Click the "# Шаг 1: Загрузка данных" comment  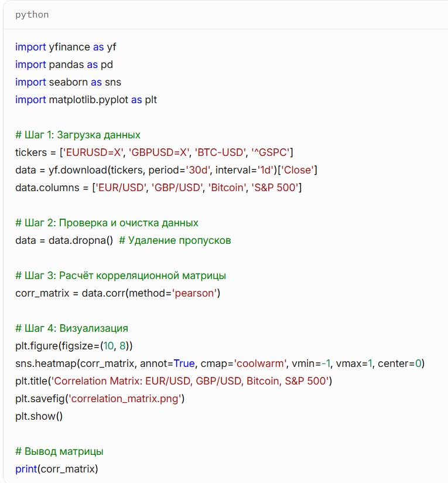click(78, 135)
